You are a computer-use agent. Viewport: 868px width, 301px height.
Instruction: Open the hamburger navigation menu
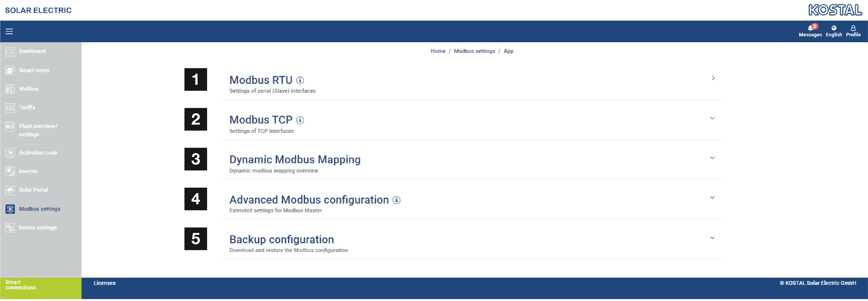[x=9, y=31]
